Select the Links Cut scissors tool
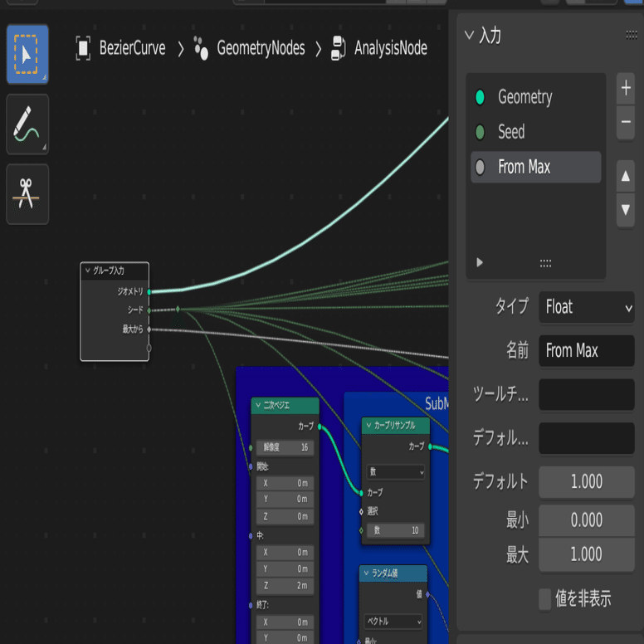644x644 pixels. pos(27,194)
